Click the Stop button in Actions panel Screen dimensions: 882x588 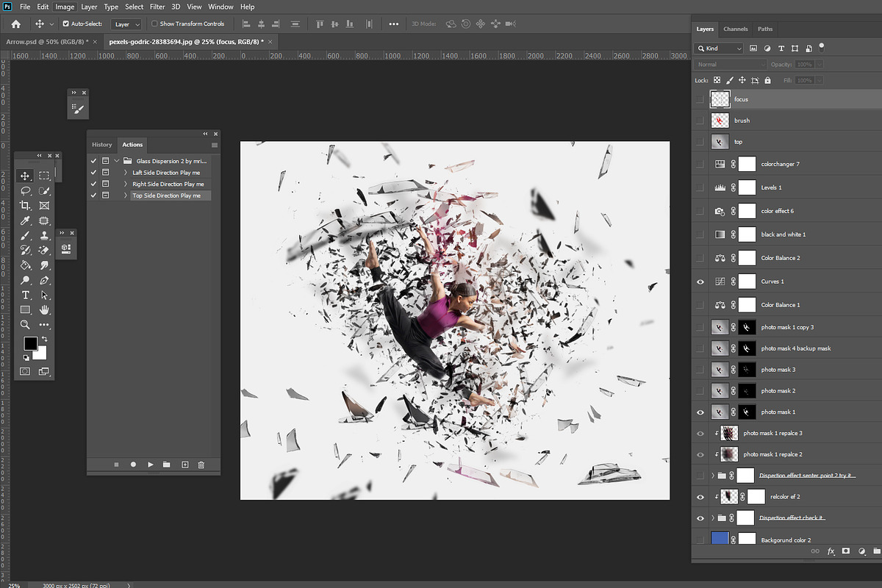tap(116, 465)
